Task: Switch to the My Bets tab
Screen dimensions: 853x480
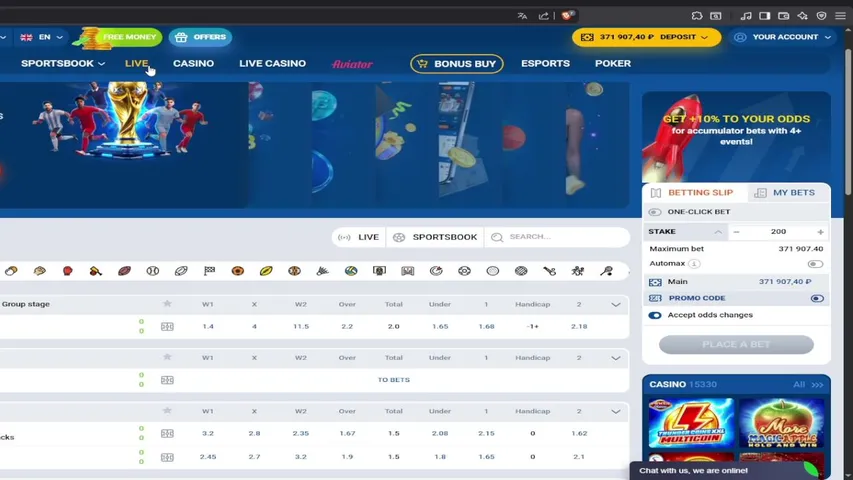Action: click(x=787, y=193)
